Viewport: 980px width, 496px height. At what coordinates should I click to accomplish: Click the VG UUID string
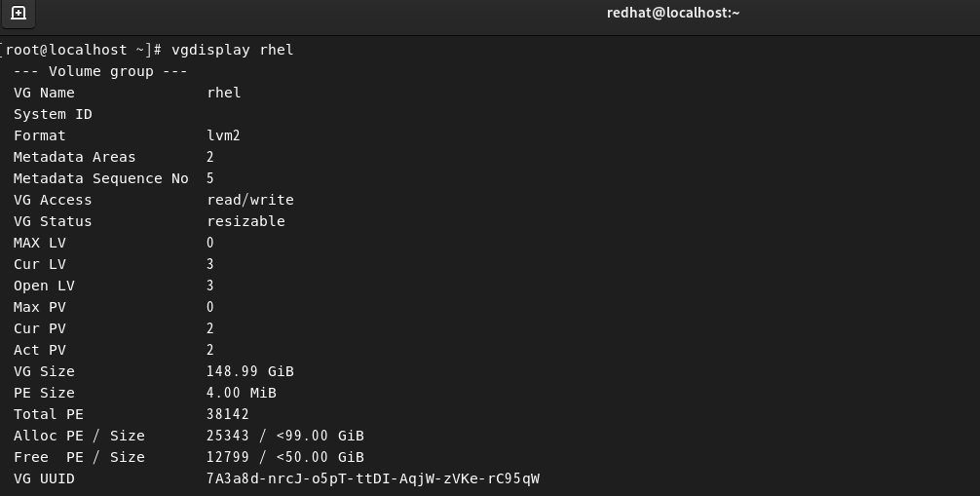[372, 478]
